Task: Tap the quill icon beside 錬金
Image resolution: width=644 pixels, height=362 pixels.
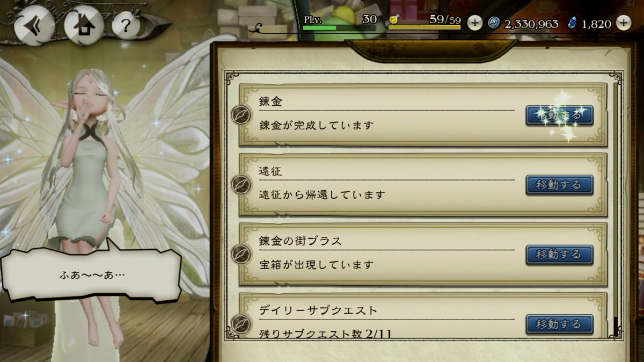Action: tap(241, 115)
